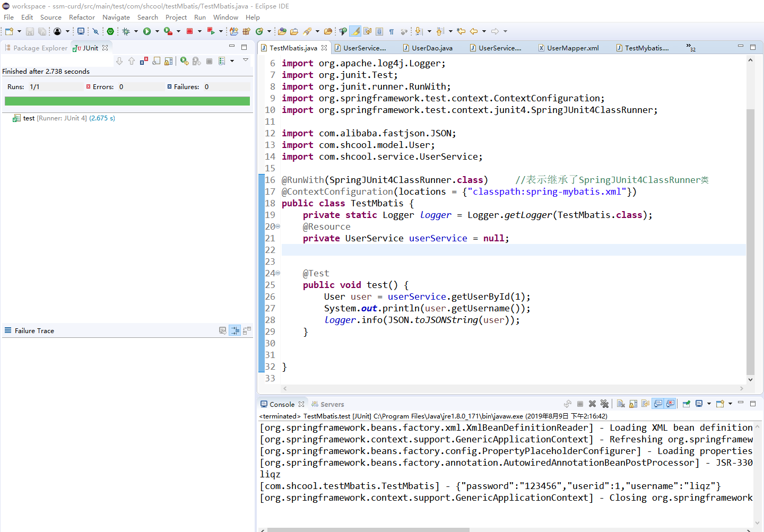Open the JUnit View Menu triangle
Screen dimensions: 764x532
[246, 60]
